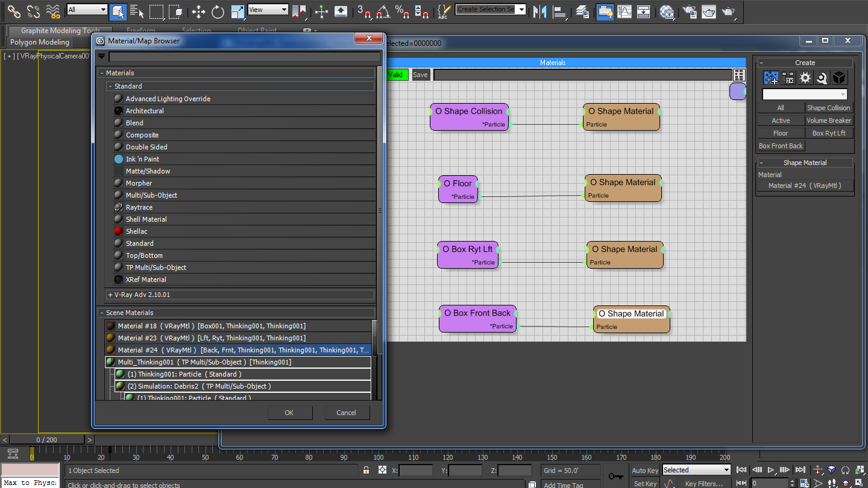Toggle the Auto Key button

tap(645, 470)
